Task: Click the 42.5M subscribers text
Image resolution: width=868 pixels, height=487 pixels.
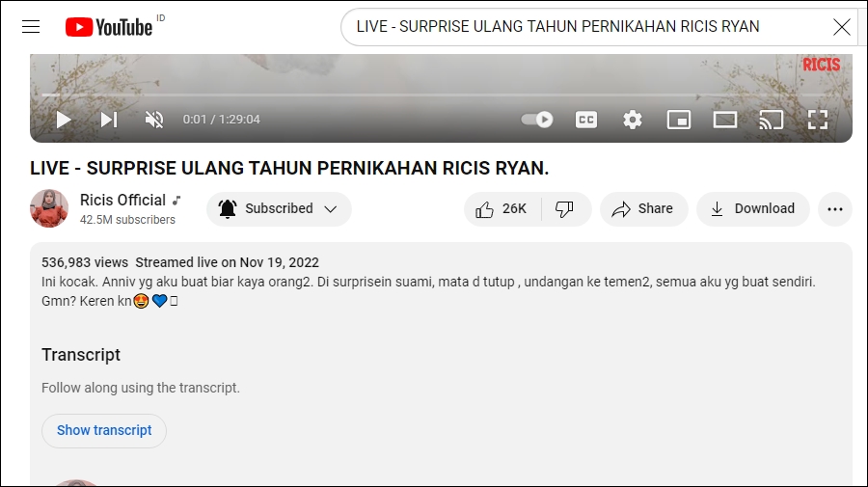Action: (x=127, y=220)
